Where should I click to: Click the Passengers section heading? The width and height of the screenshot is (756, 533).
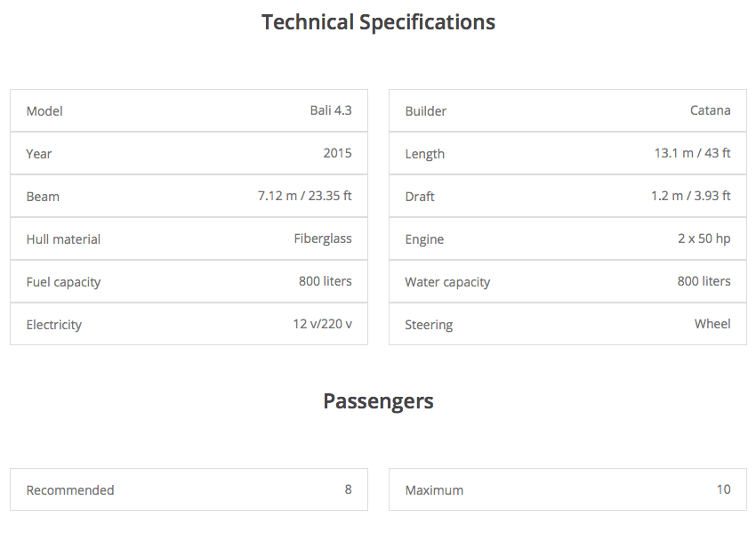coord(378,401)
